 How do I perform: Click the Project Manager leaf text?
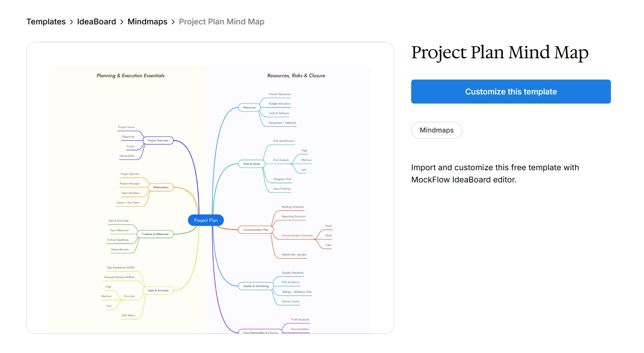(x=130, y=184)
